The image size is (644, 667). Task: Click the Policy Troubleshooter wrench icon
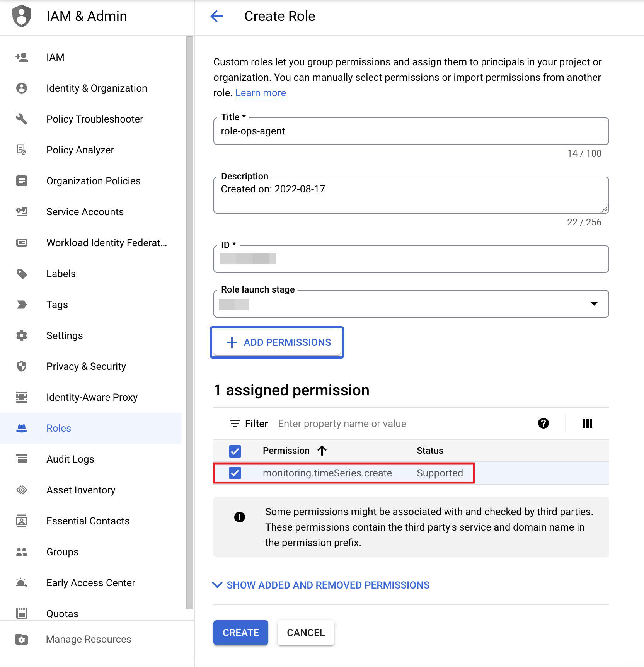(22, 119)
